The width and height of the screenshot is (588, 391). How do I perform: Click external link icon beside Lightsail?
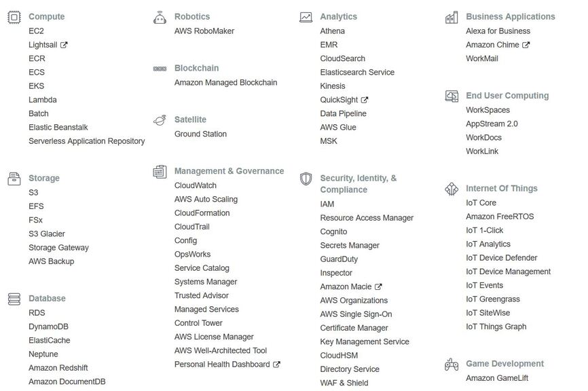coord(64,45)
